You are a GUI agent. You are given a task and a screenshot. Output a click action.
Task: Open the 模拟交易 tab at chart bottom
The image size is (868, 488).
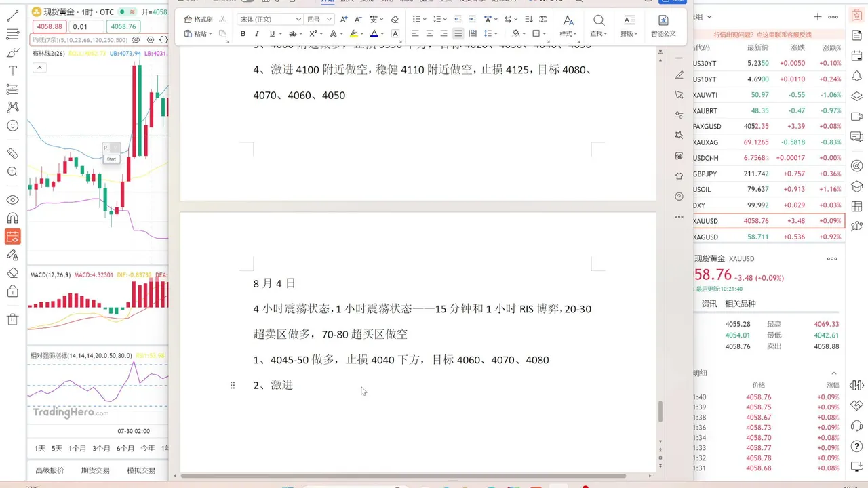(x=141, y=470)
